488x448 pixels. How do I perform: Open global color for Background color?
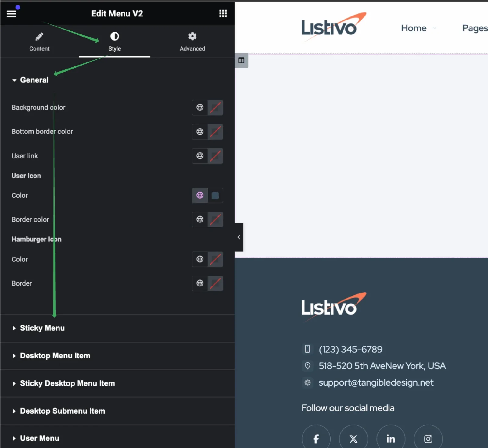point(200,107)
